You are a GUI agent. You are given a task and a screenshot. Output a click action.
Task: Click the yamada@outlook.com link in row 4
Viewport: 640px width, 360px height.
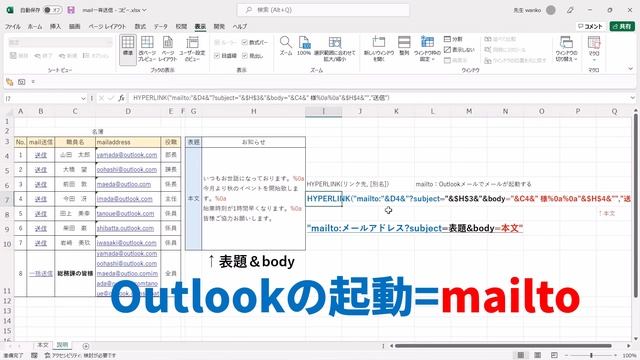click(x=127, y=155)
